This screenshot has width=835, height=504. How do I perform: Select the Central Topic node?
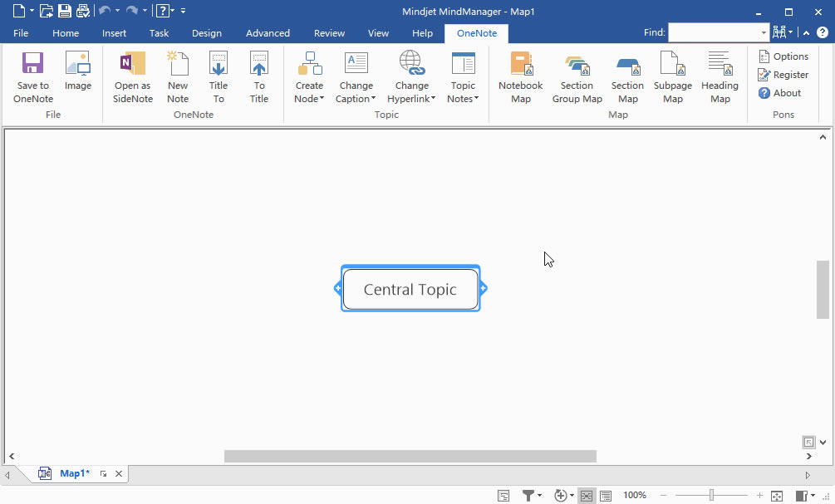pos(410,289)
